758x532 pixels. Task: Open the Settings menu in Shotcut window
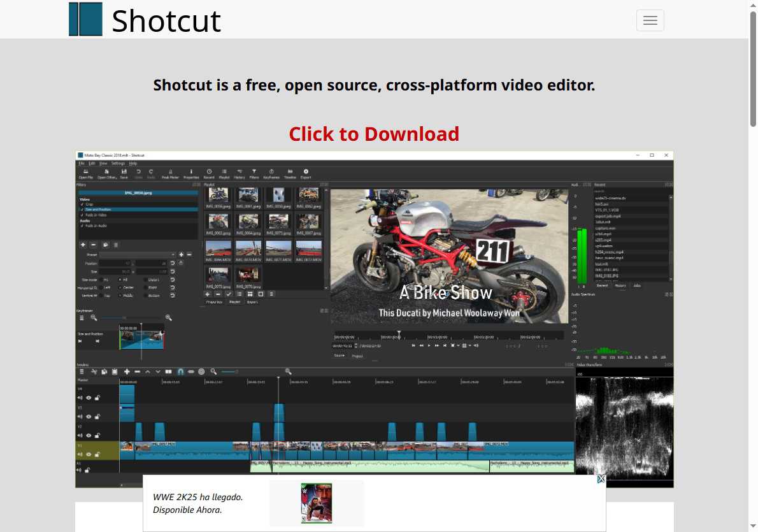118,164
